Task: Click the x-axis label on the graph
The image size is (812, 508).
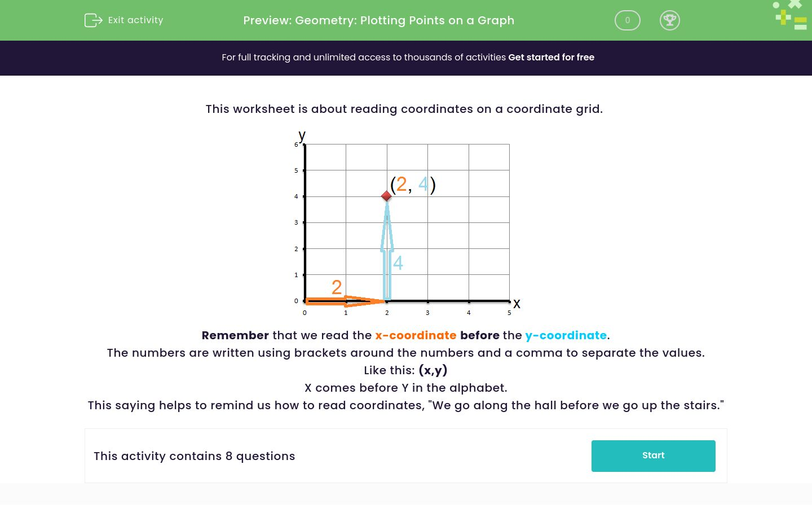Action: tap(517, 304)
